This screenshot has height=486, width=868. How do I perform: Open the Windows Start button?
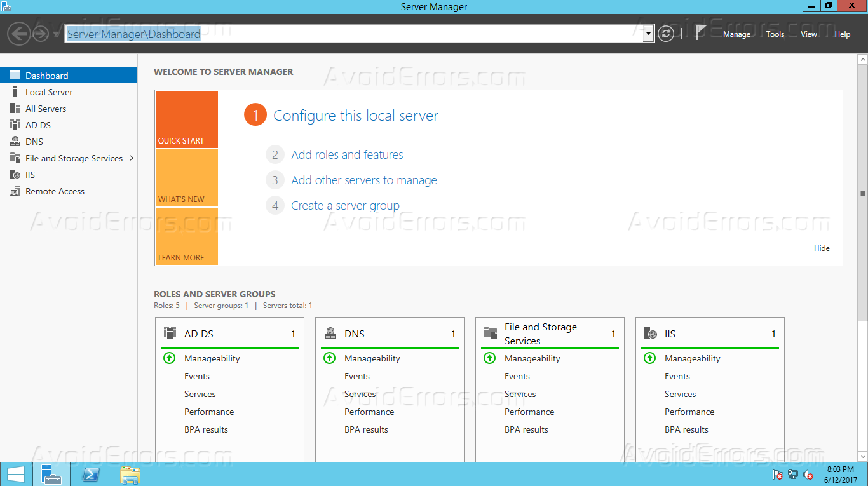coord(16,475)
